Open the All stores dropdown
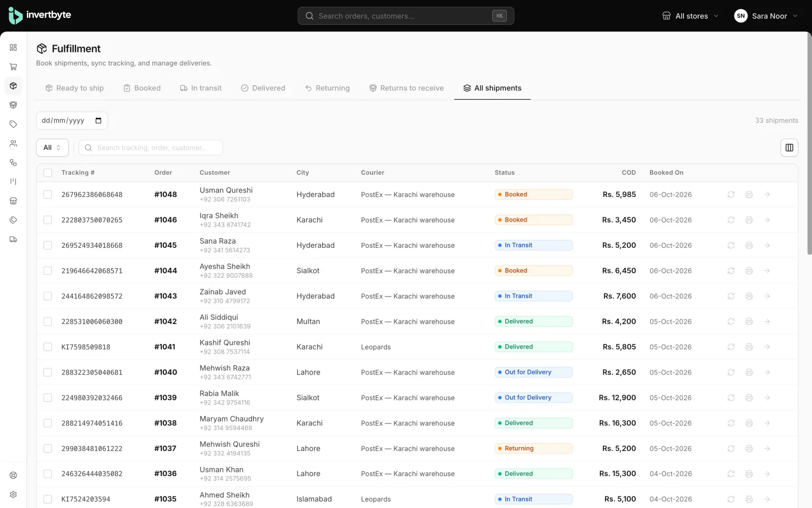This screenshot has width=812, height=508. tap(690, 16)
